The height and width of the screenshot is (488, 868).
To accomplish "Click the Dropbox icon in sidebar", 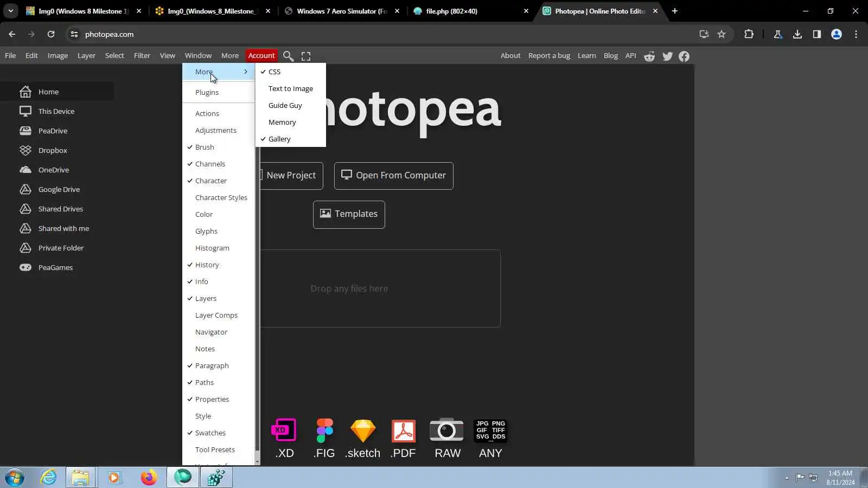I will point(25,150).
